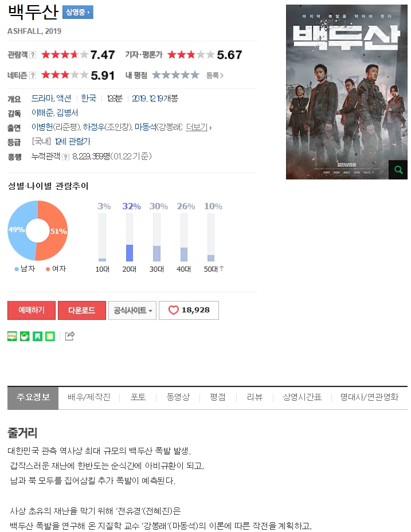Click the help icon next to 관람객
This screenshot has width=411, height=532.
33,54
